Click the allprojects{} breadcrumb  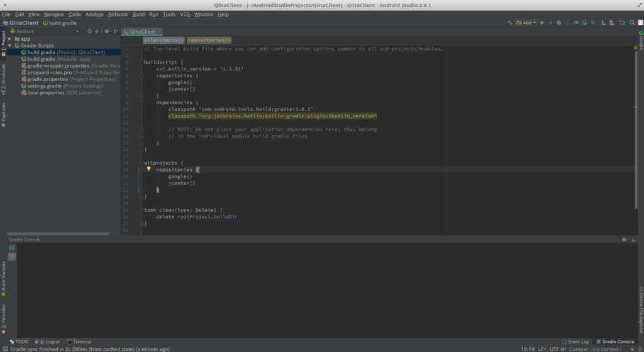coord(164,40)
